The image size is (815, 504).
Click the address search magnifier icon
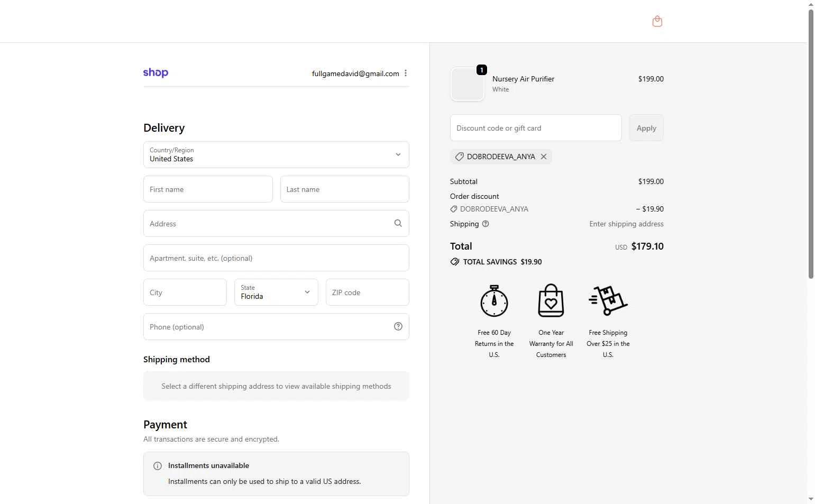[398, 223]
